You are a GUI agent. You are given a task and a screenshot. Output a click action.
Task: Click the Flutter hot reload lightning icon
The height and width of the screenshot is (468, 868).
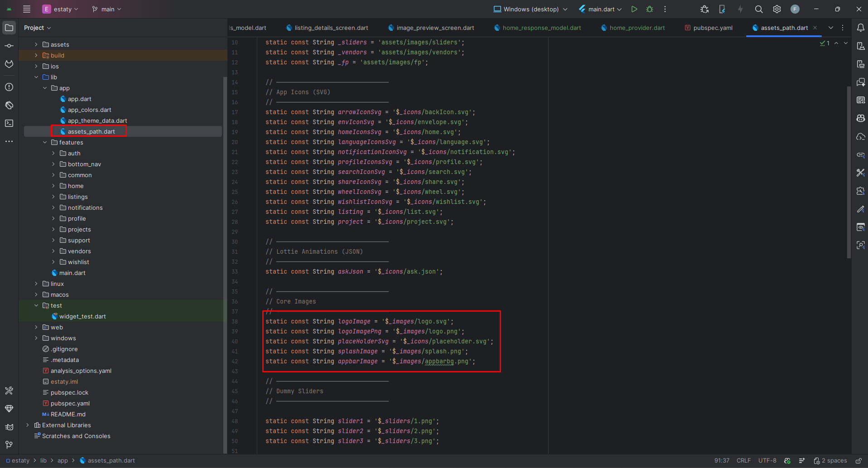pos(740,9)
